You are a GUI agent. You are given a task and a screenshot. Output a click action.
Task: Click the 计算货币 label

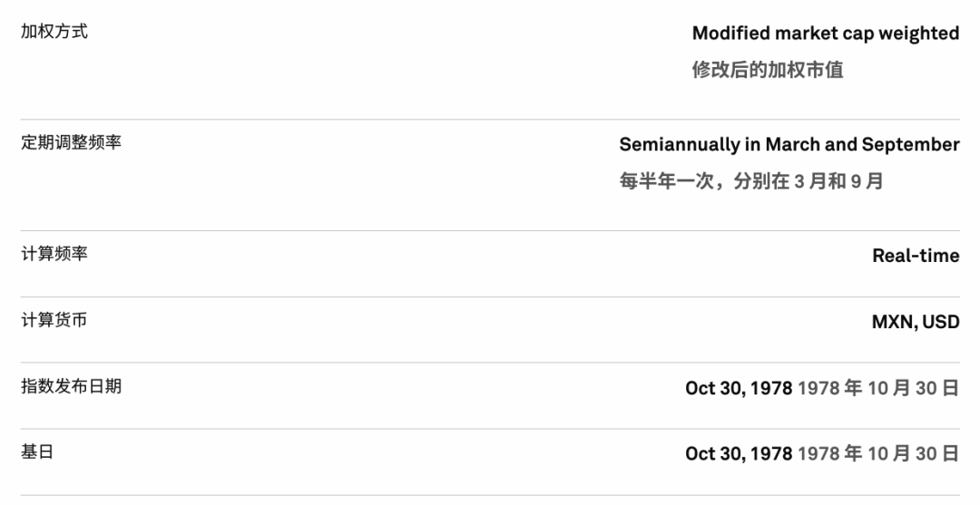pyautogui.click(x=54, y=320)
